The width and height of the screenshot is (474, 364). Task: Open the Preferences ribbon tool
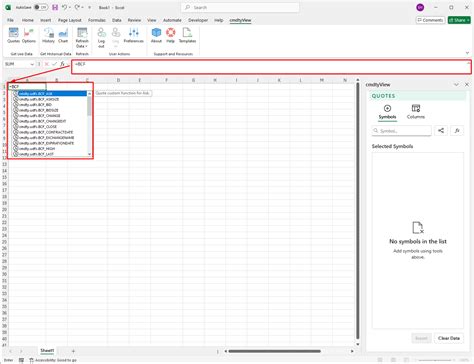(x=133, y=36)
